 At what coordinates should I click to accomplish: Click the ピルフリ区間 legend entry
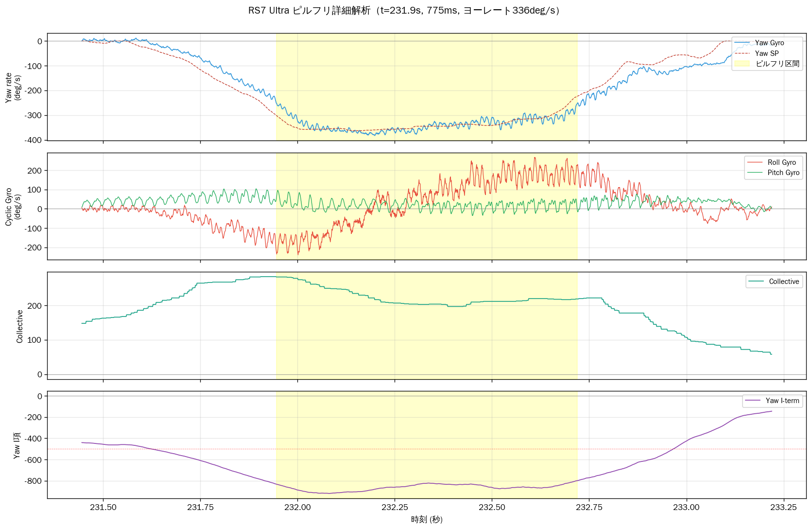click(x=767, y=64)
